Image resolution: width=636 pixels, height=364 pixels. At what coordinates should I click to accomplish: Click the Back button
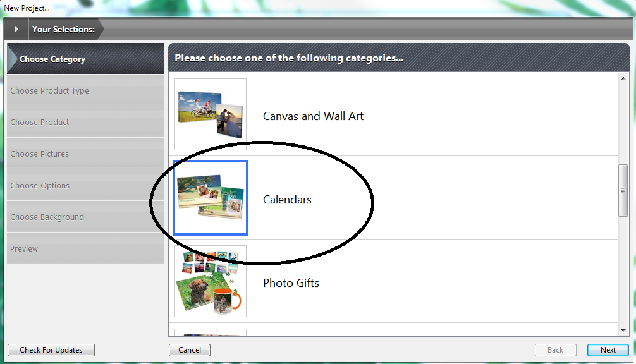point(555,350)
